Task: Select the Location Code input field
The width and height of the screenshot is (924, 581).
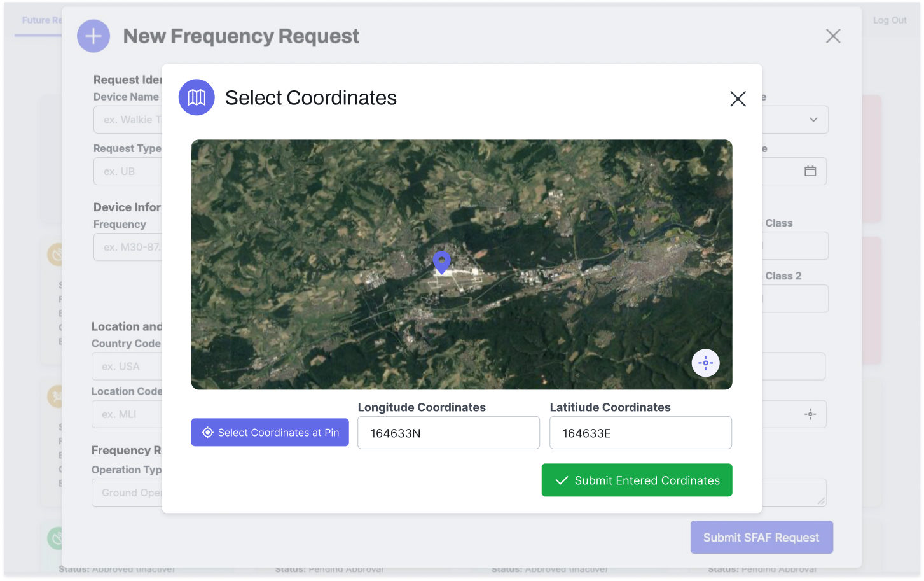Action: point(127,414)
